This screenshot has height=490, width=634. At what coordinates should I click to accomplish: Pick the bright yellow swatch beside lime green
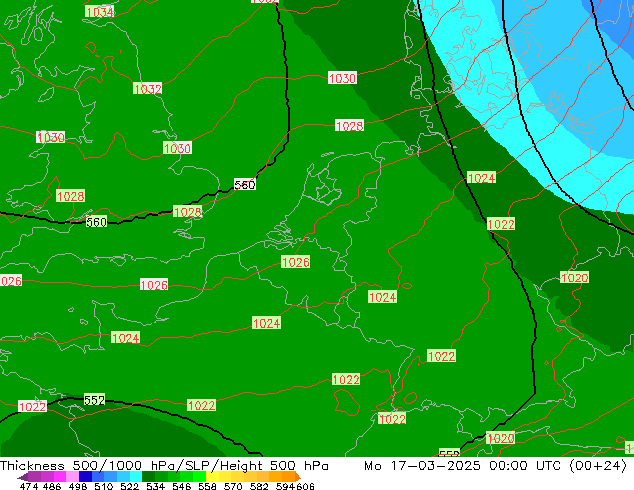212,476
